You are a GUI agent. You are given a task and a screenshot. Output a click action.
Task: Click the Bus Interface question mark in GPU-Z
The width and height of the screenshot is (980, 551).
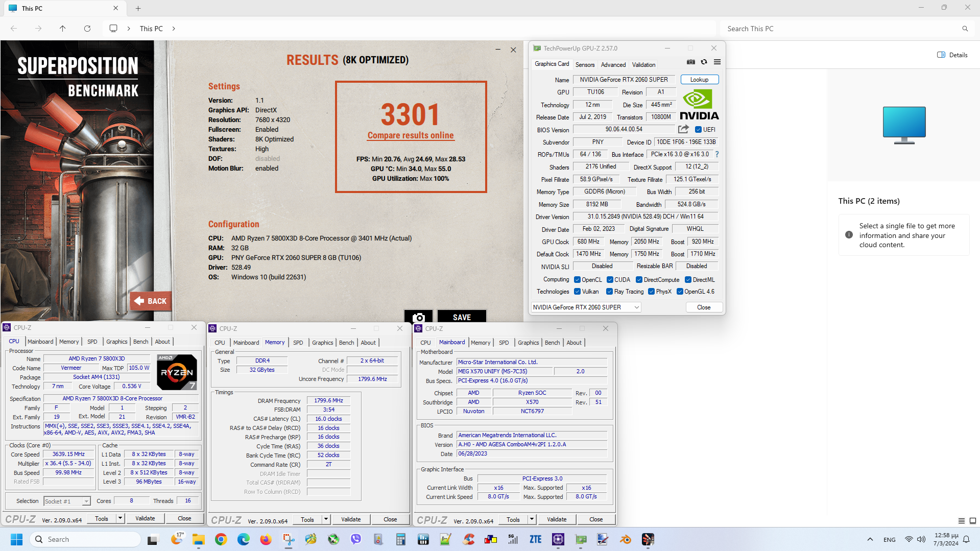coord(717,154)
